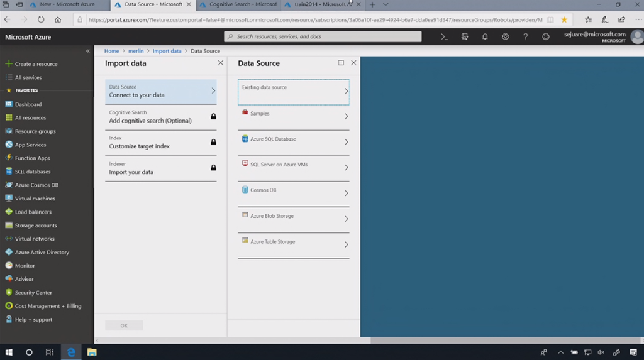Screen dimensions: 644x360
Task: Expand Existing data source option
Action: (x=293, y=91)
